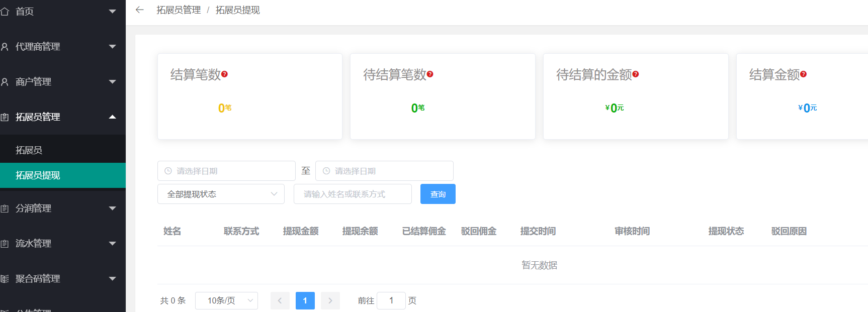Go to previous page with left arrow
Image resolution: width=868 pixels, height=312 pixels.
pyautogui.click(x=280, y=300)
